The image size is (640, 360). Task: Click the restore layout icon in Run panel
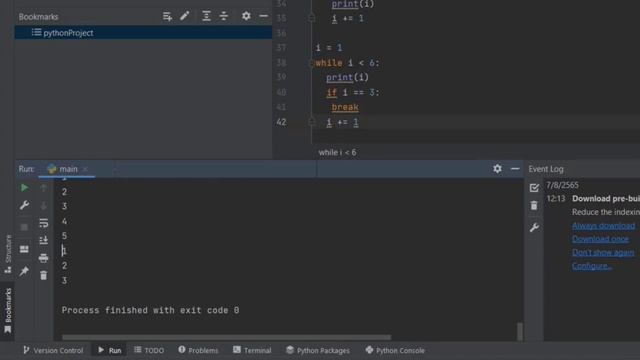coord(24,249)
